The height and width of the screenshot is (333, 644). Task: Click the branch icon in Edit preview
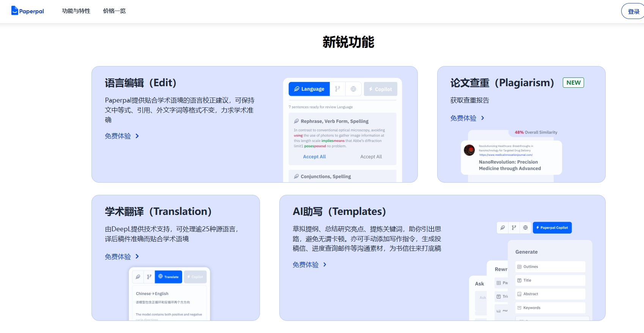337,89
